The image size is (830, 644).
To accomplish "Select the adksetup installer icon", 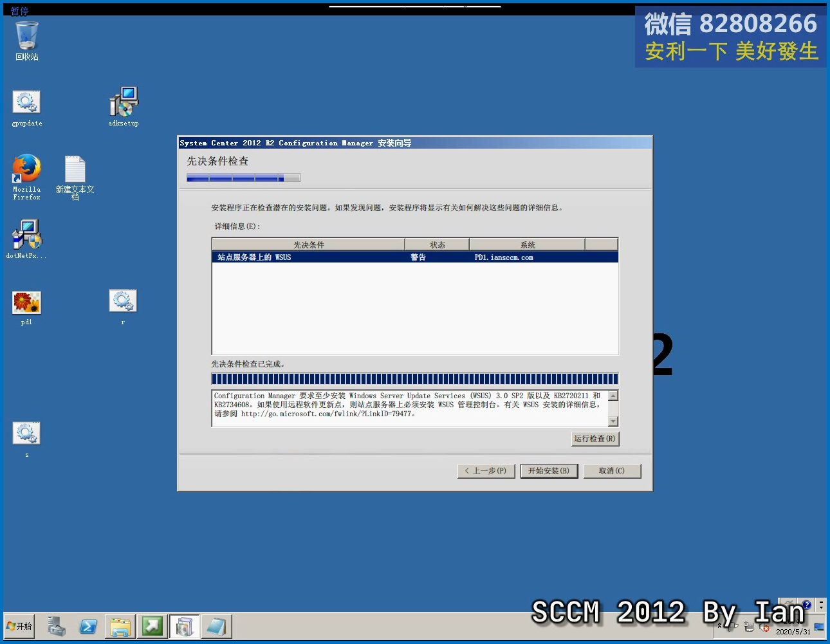I will click(124, 107).
